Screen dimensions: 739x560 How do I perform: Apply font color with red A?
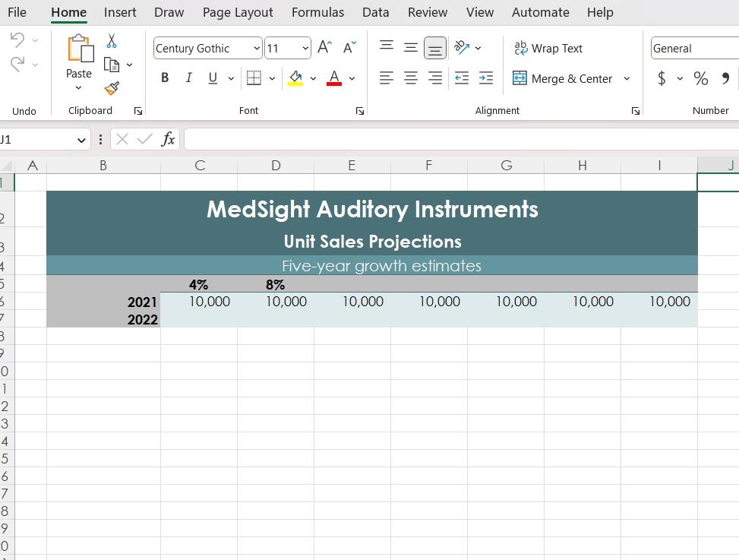point(334,78)
